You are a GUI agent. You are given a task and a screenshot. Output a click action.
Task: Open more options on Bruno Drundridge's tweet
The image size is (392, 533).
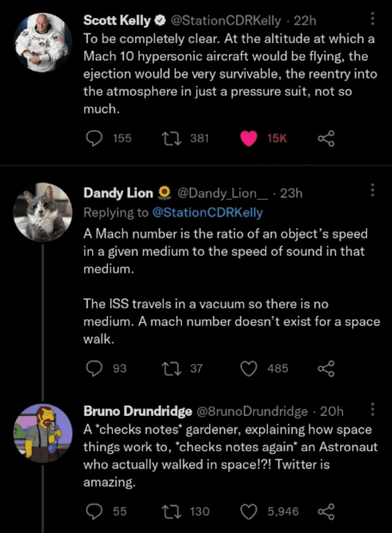click(372, 410)
